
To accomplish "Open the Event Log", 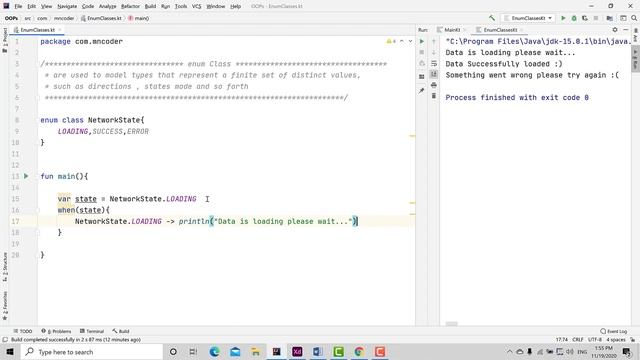I will tap(614, 331).
